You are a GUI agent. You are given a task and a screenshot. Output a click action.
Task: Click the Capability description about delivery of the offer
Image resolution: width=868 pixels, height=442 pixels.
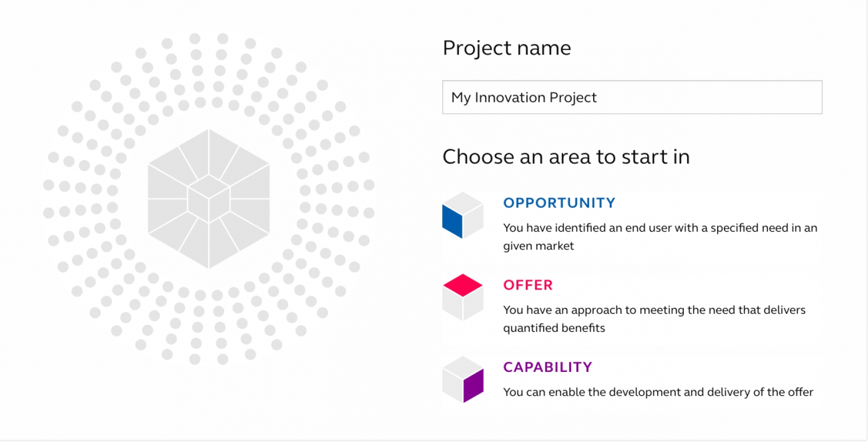[x=658, y=392]
